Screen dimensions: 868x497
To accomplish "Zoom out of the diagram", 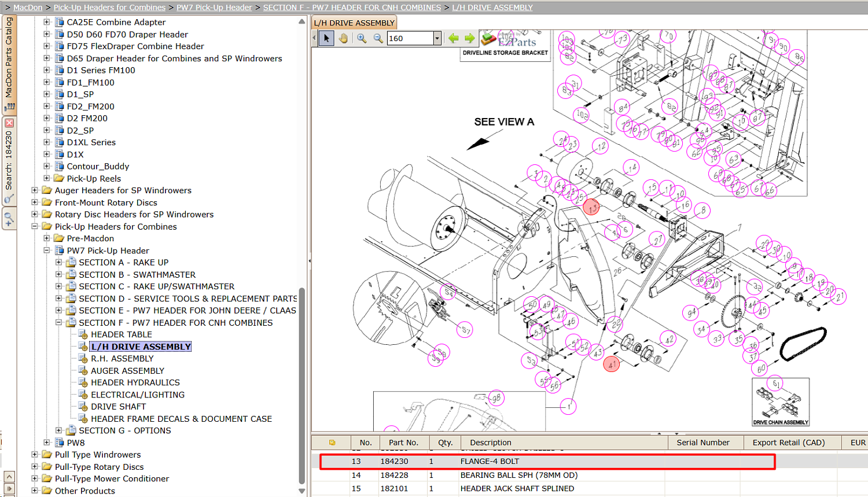I will pyautogui.click(x=378, y=38).
